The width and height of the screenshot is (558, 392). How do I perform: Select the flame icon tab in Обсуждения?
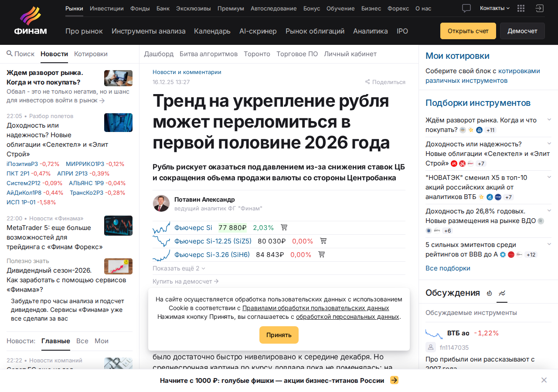point(489,293)
